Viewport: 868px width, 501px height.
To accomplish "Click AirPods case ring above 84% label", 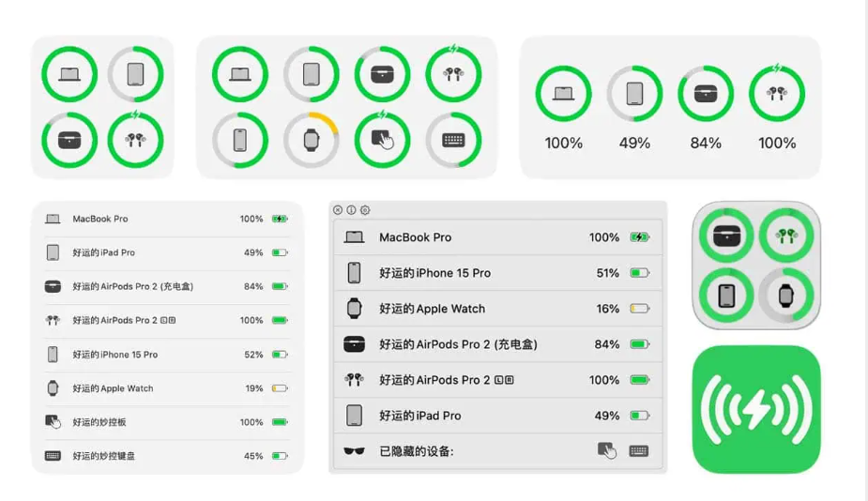I will [706, 94].
